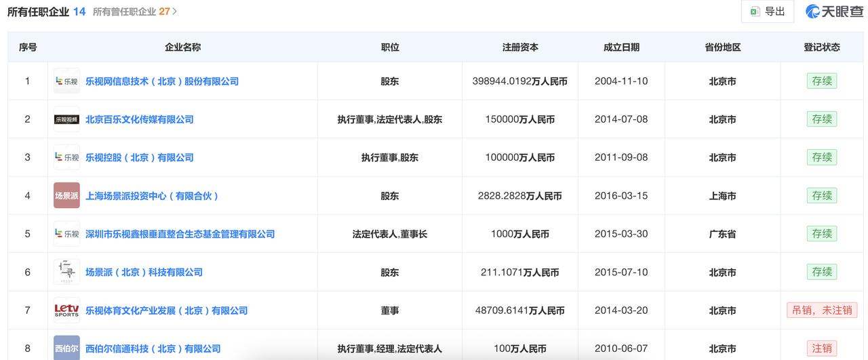The width and height of the screenshot is (868, 360).
Task: Click the 序号 column header
Action: (28, 47)
